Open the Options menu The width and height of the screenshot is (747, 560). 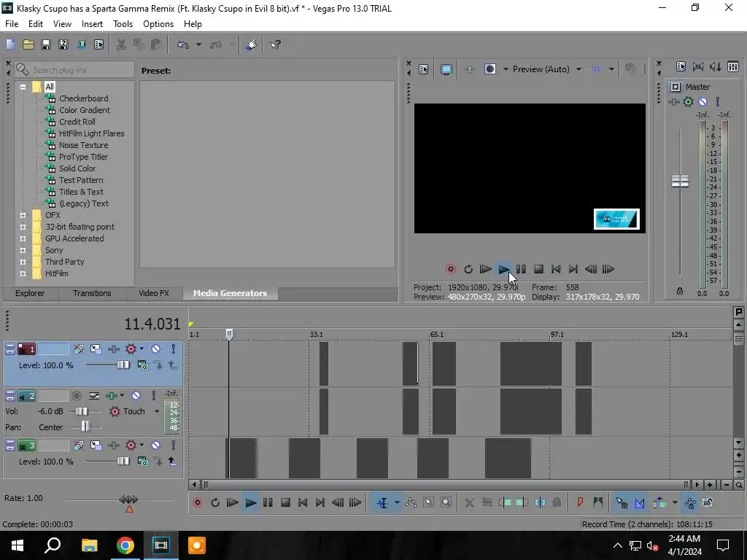coord(158,24)
